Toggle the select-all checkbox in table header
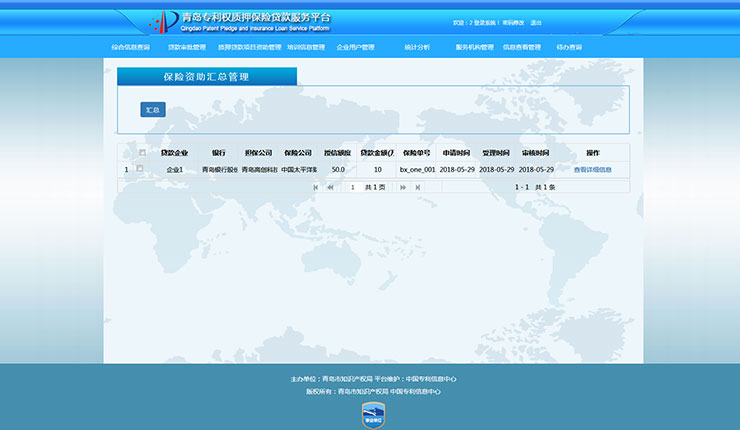The height and width of the screenshot is (430, 740). pos(142,153)
